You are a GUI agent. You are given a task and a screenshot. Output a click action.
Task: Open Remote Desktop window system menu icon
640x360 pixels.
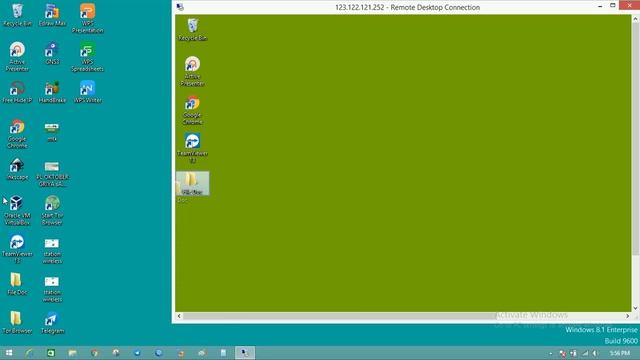[180, 7]
